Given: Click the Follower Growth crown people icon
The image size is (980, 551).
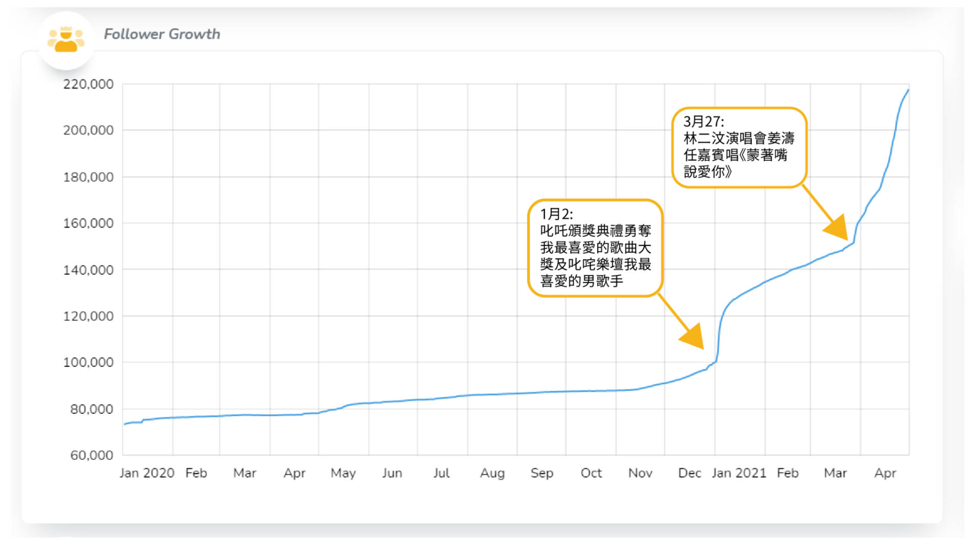Looking at the screenshot, I should 66,40.
